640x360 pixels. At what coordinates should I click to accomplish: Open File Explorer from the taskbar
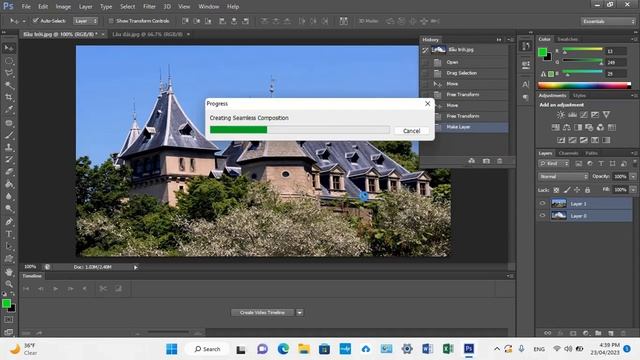[x=304, y=349]
